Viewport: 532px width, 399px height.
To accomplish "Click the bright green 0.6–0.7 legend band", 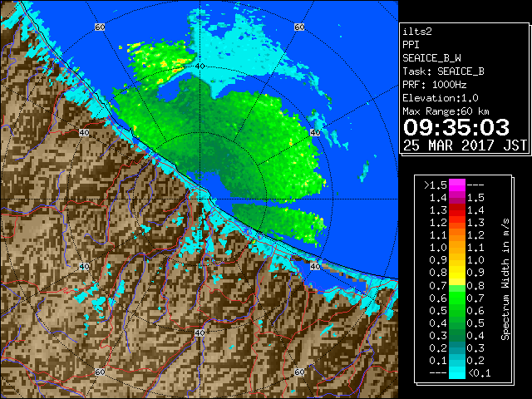I will [x=457, y=298].
